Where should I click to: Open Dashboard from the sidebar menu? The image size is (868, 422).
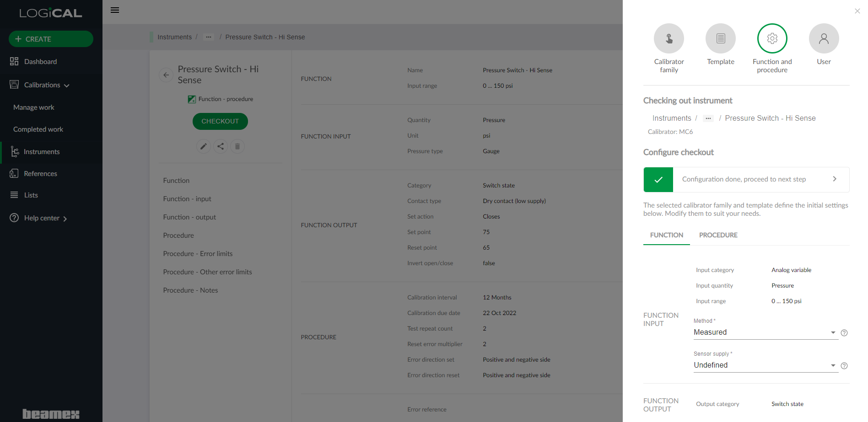[40, 61]
